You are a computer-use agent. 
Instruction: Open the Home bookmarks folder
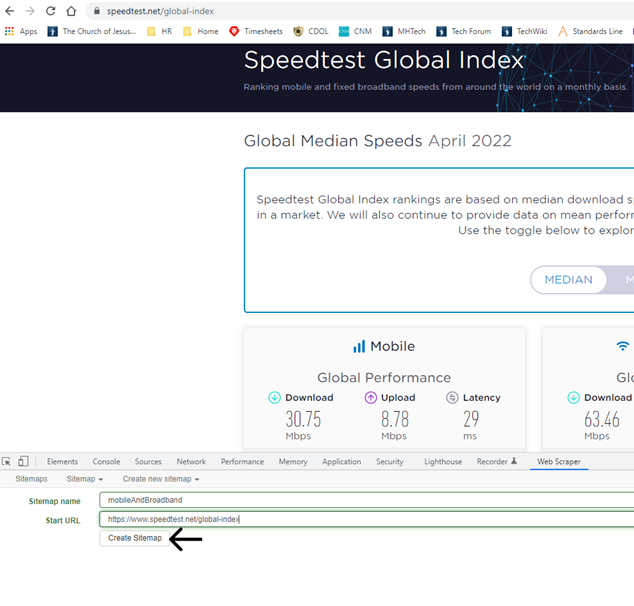coord(201,31)
